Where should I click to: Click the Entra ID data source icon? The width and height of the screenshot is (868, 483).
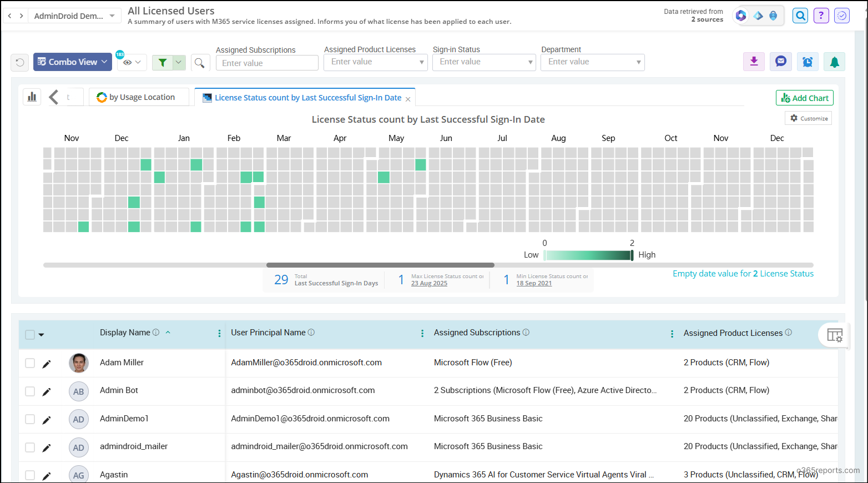pos(758,16)
